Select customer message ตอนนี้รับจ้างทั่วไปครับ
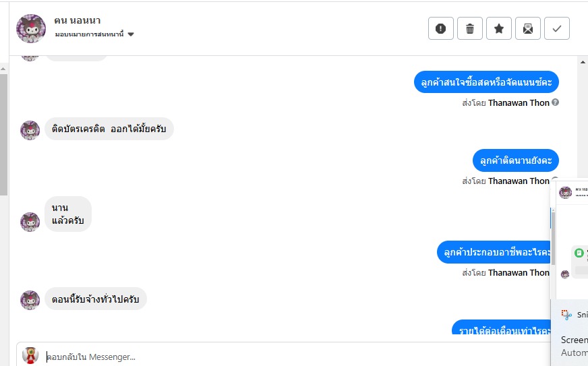Screen dimensions: 588x366 pyautogui.click(x=96, y=299)
